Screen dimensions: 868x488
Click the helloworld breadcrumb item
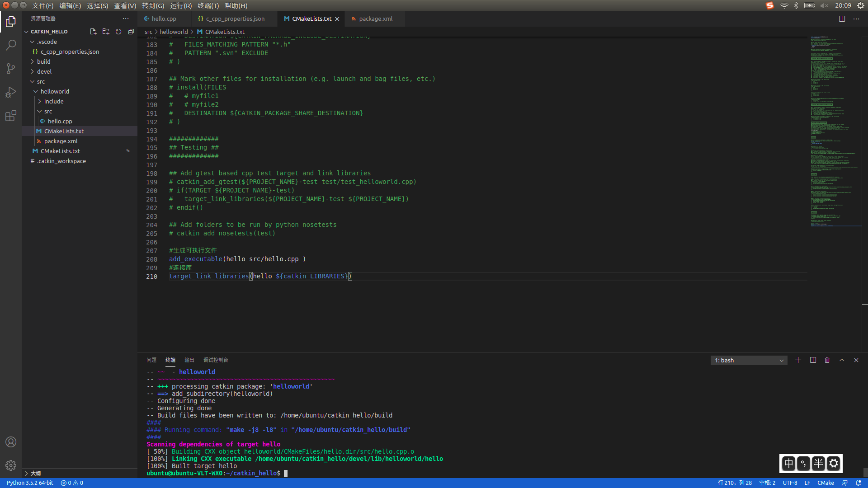tap(174, 32)
